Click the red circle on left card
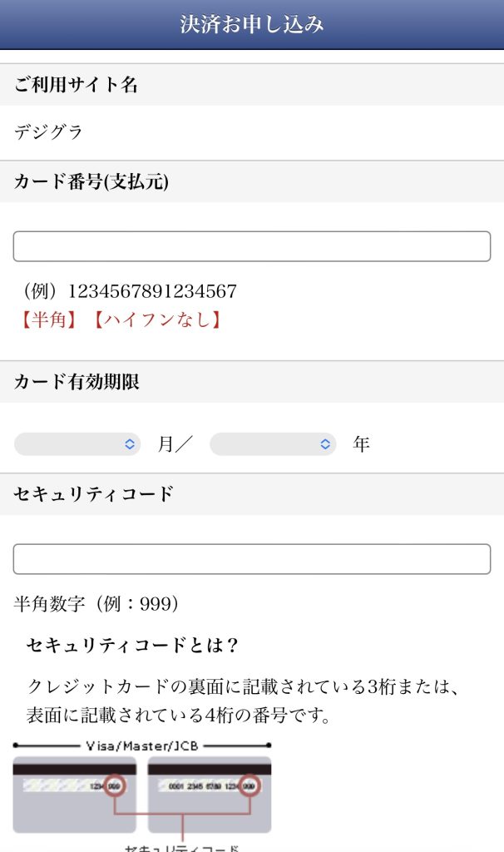Image resolution: width=504 pixels, height=852 pixels. click(115, 785)
